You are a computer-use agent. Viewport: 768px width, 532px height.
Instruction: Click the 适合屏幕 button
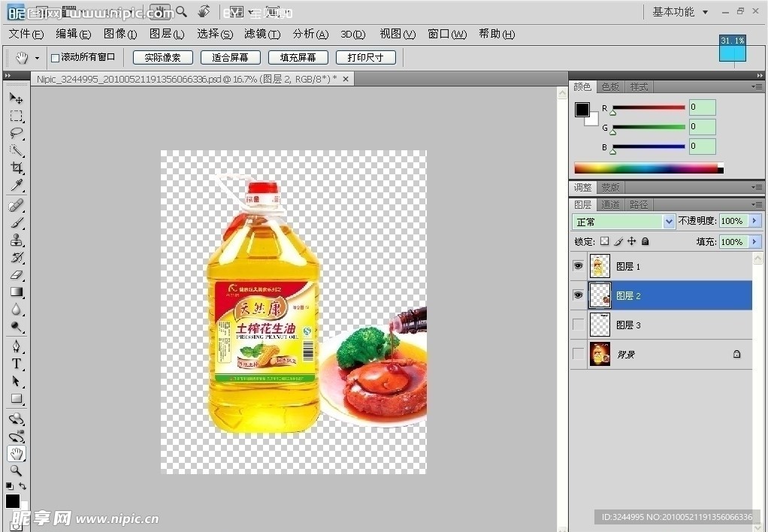(x=230, y=58)
